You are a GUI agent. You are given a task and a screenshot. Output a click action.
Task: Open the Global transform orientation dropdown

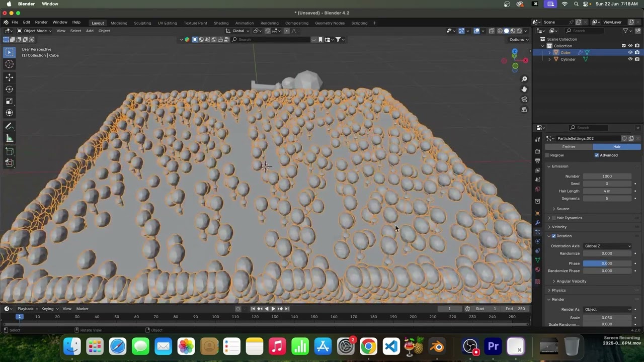pyautogui.click(x=238, y=31)
